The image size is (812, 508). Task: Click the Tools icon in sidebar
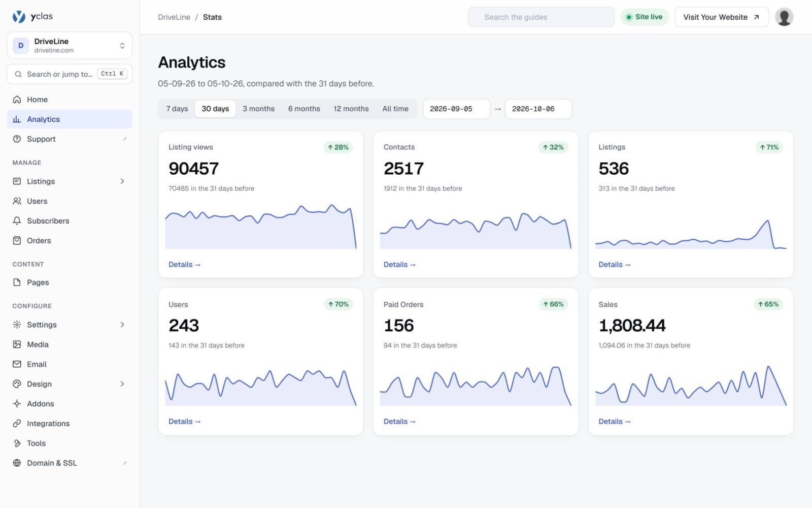[17, 443]
